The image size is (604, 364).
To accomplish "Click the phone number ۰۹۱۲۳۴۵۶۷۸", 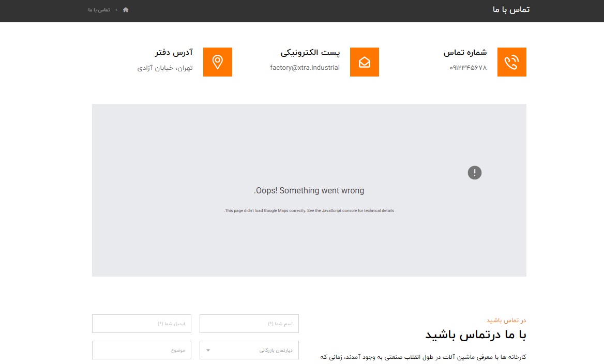I will (x=468, y=68).
